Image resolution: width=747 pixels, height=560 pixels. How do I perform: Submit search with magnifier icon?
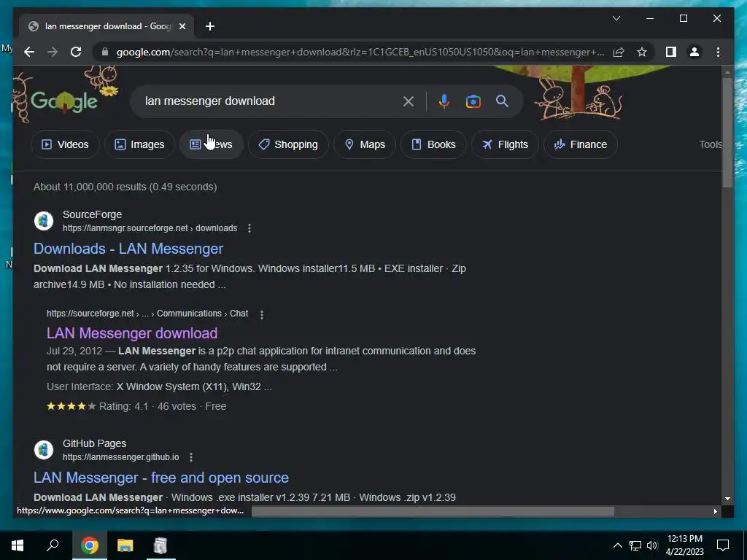pyautogui.click(x=502, y=101)
